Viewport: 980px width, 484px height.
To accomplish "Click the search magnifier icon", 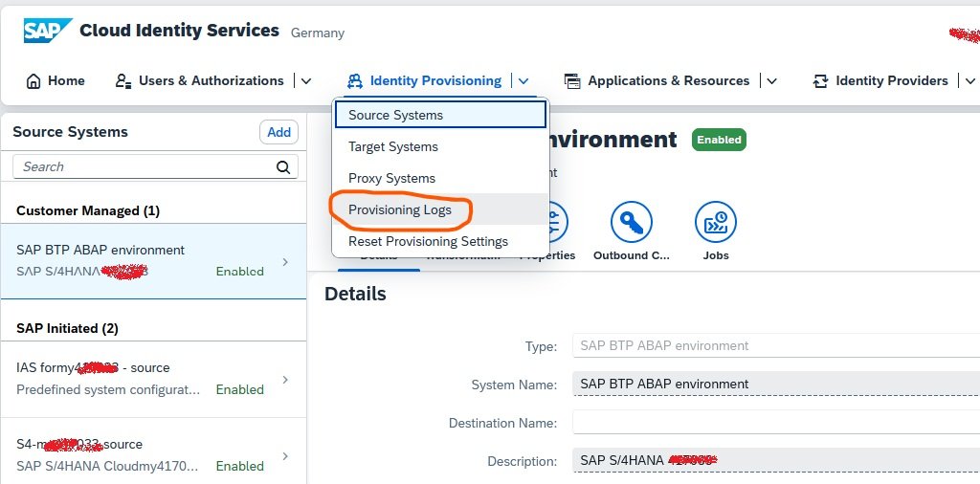I will tap(282, 166).
